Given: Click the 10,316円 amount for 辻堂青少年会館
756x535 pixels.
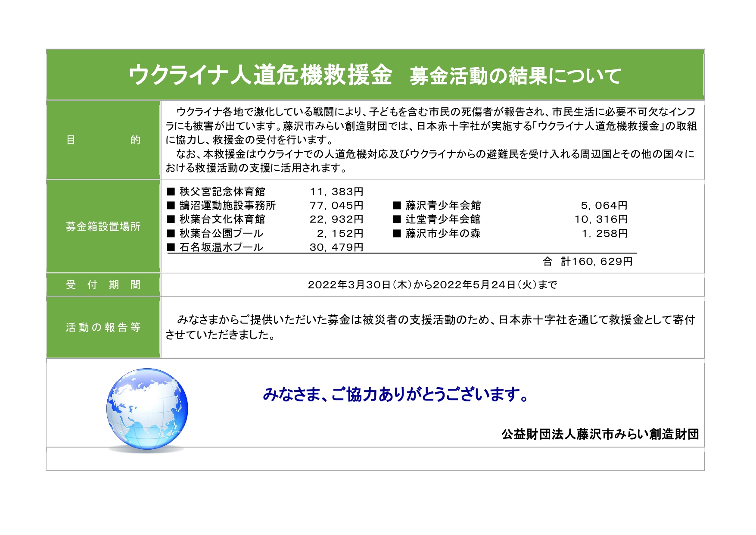Looking at the screenshot, I should pyautogui.click(x=601, y=219).
